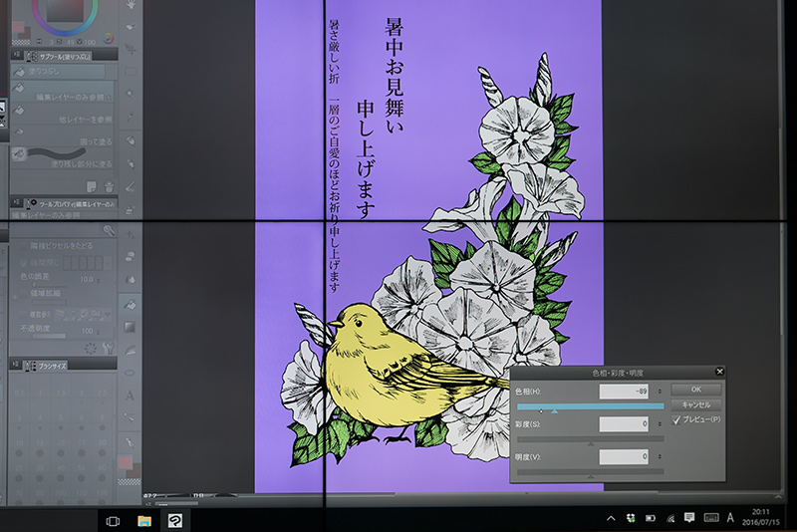Screen dimensions: 797x532
Task: Expand the サブツール panel menu arrow
Action: tap(17, 54)
